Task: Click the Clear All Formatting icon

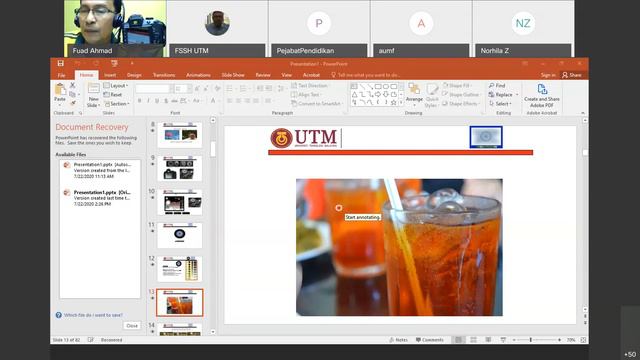Action: tap(217, 89)
